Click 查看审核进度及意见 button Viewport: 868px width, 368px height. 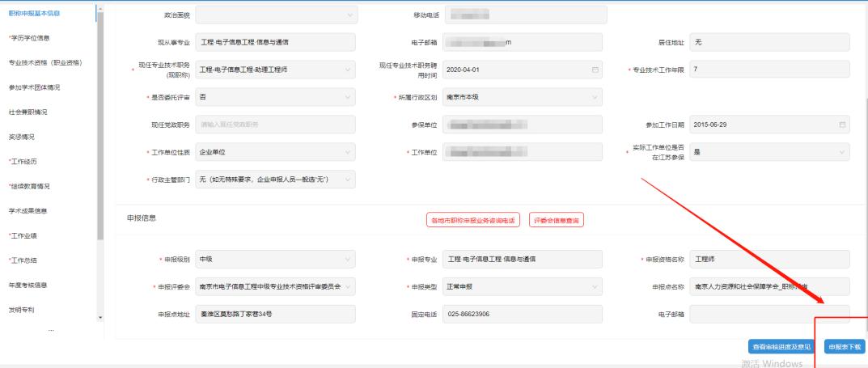(781, 347)
